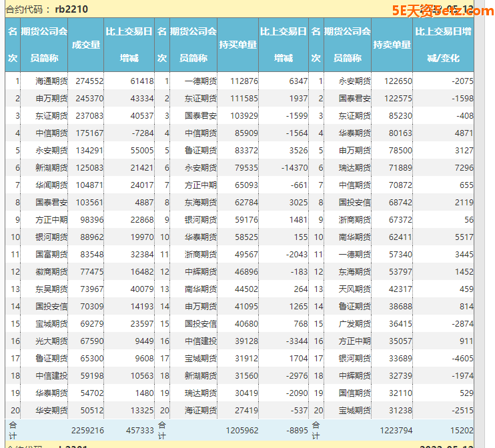Click total long position 1205962
This screenshot has height=448, width=495.
pyautogui.click(x=241, y=431)
